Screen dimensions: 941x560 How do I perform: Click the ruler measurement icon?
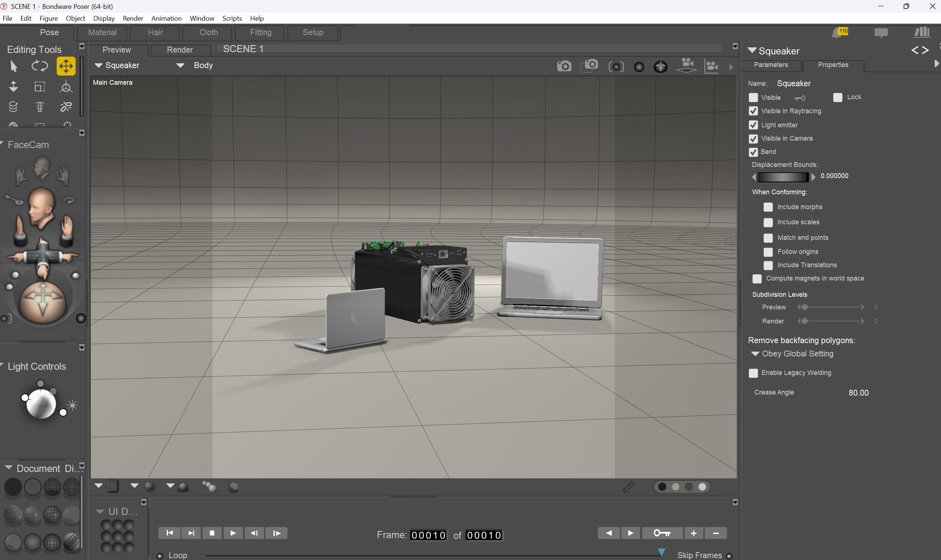pos(628,487)
